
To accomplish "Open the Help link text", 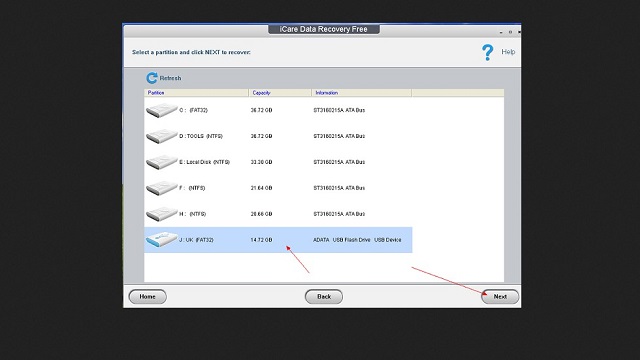I will [x=508, y=52].
